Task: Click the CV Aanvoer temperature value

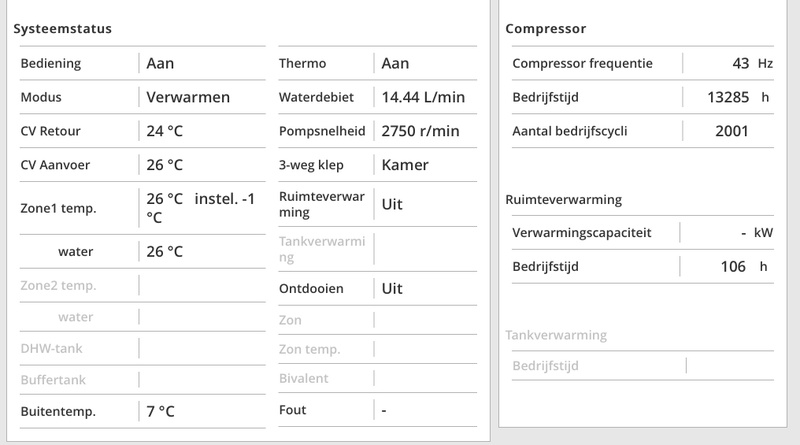Action: click(167, 165)
